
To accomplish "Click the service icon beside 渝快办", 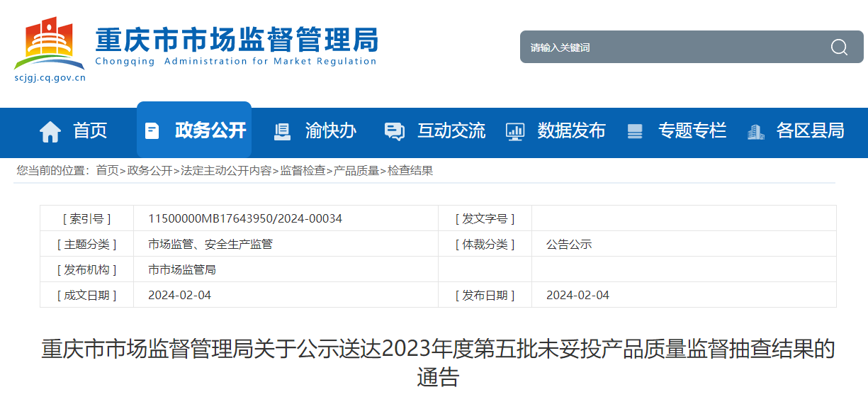I will [x=282, y=131].
